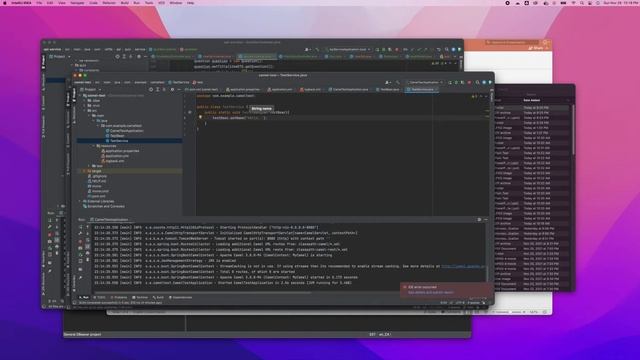Viewport: 640px width, 360px height.
Task: Stop process with red icon in Run panel sidebar
Action: [x=80, y=241]
